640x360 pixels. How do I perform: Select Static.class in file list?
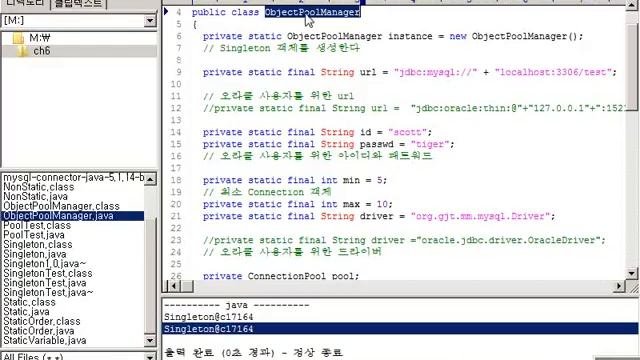[29, 302]
